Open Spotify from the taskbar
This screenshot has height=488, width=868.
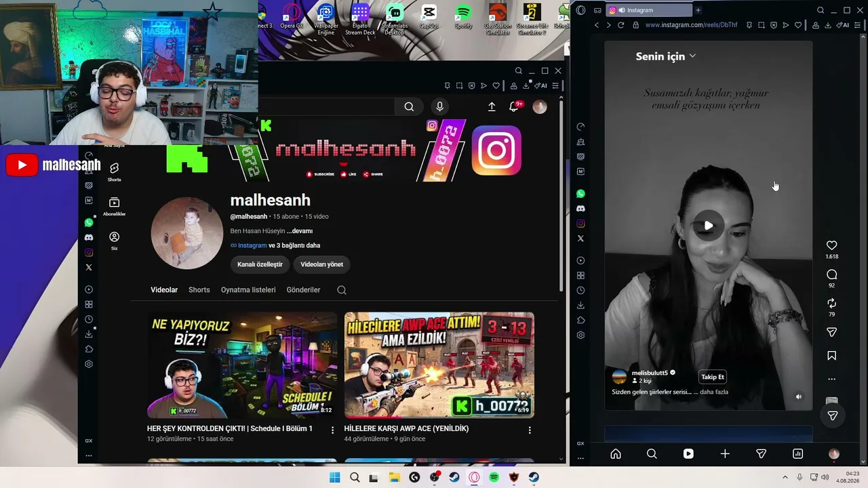[x=494, y=477]
